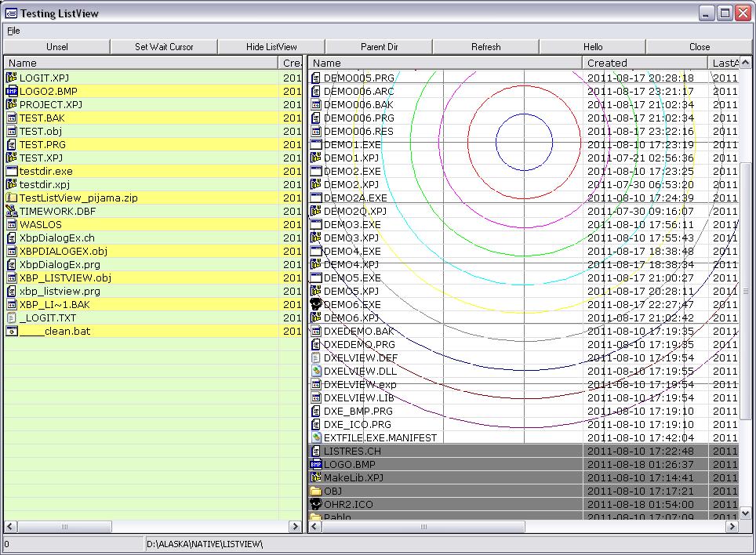The height and width of the screenshot is (555, 756).
Task: Click the skull icon beside DEMO6.EXE
Action: [x=316, y=304]
